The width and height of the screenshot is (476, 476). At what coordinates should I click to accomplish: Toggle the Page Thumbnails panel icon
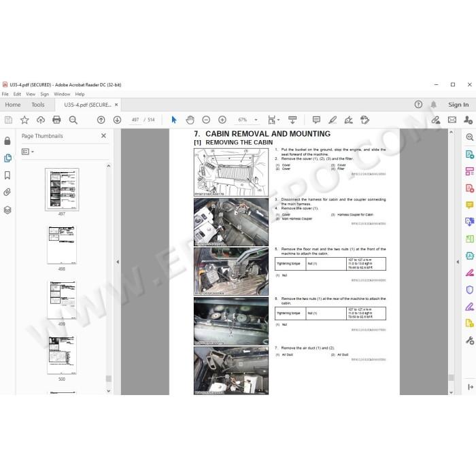click(x=7, y=158)
